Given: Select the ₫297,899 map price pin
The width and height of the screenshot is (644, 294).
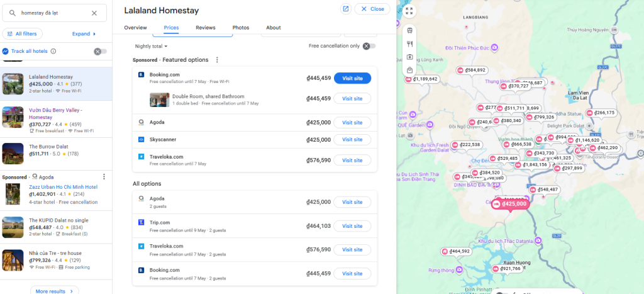Looking at the screenshot, I should (x=569, y=168).
